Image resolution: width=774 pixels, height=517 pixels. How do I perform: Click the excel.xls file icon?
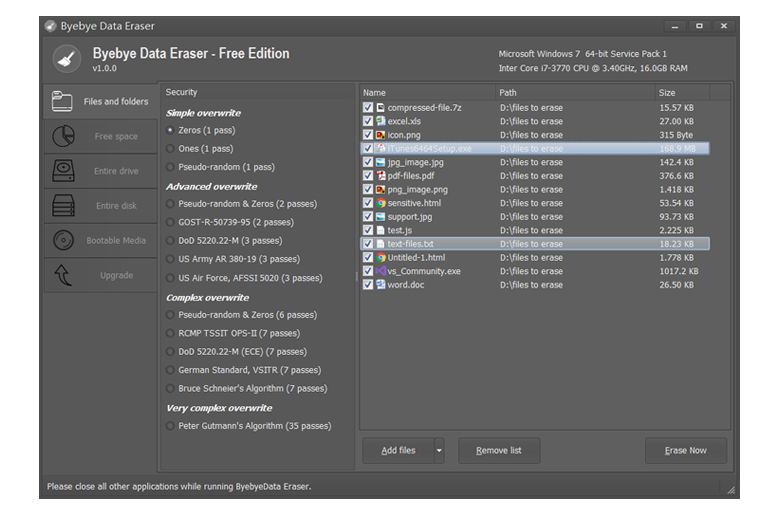pos(381,121)
